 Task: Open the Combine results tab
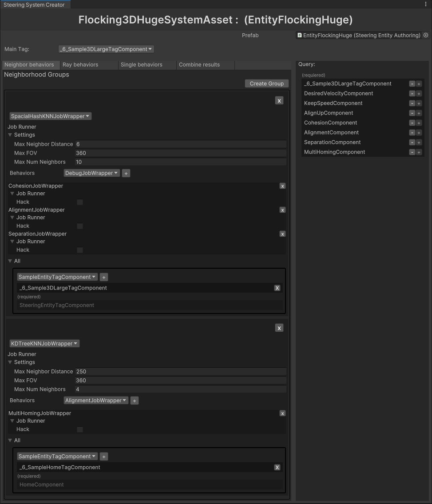199,65
